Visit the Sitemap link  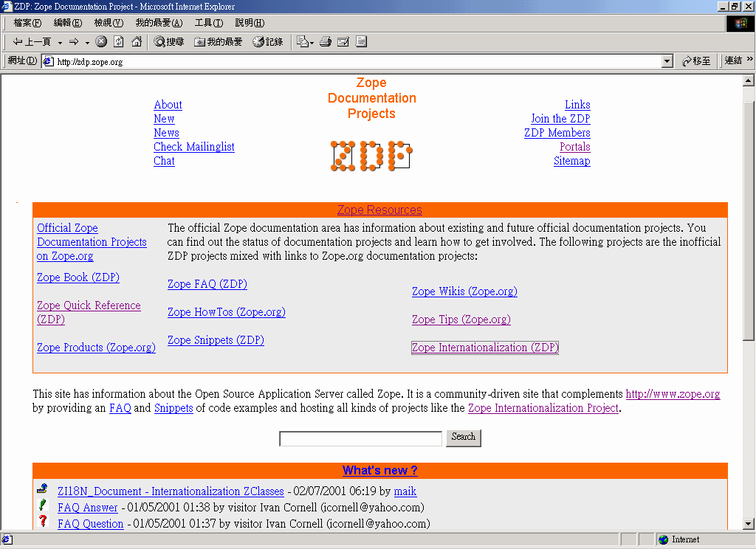[572, 161]
